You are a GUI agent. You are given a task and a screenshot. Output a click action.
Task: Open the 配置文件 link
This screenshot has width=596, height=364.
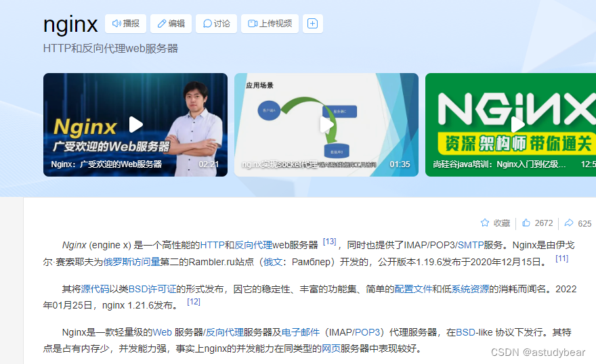(x=413, y=289)
